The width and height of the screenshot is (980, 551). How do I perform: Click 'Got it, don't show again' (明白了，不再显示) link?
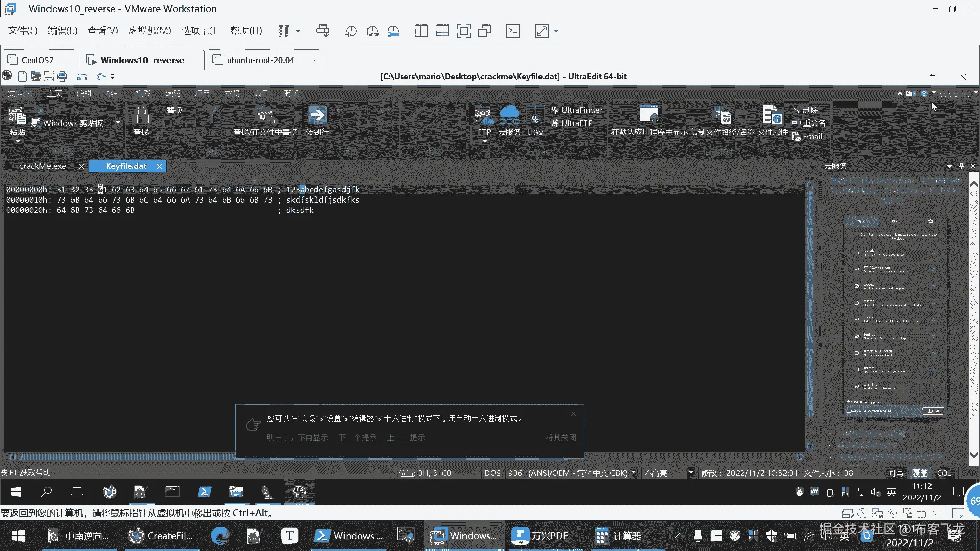click(297, 437)
